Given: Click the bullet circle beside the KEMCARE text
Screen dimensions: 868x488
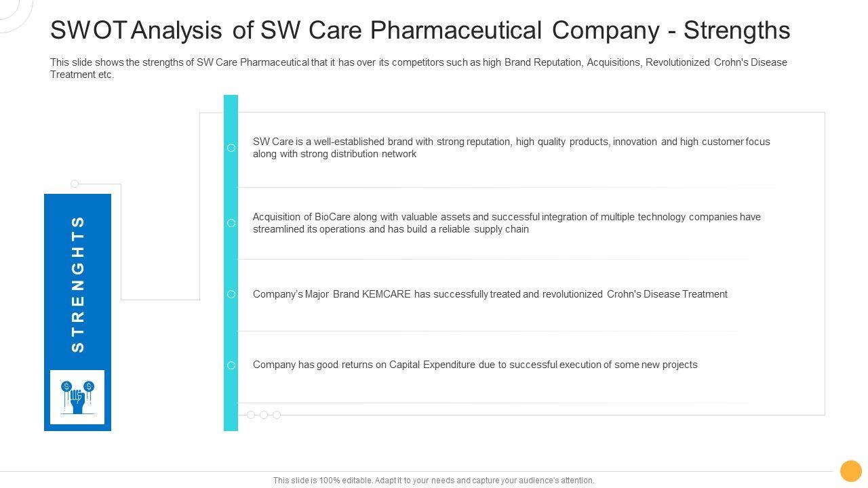Looking at the screenshot, I should tap(231, 294).
